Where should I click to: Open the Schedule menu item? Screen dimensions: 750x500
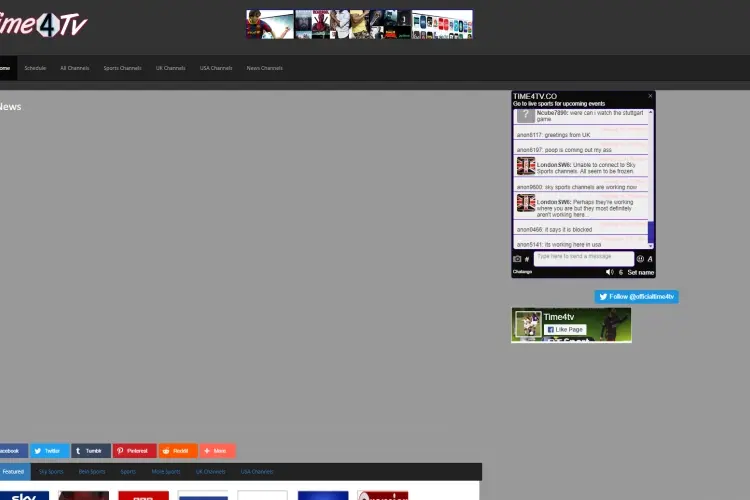35,68
